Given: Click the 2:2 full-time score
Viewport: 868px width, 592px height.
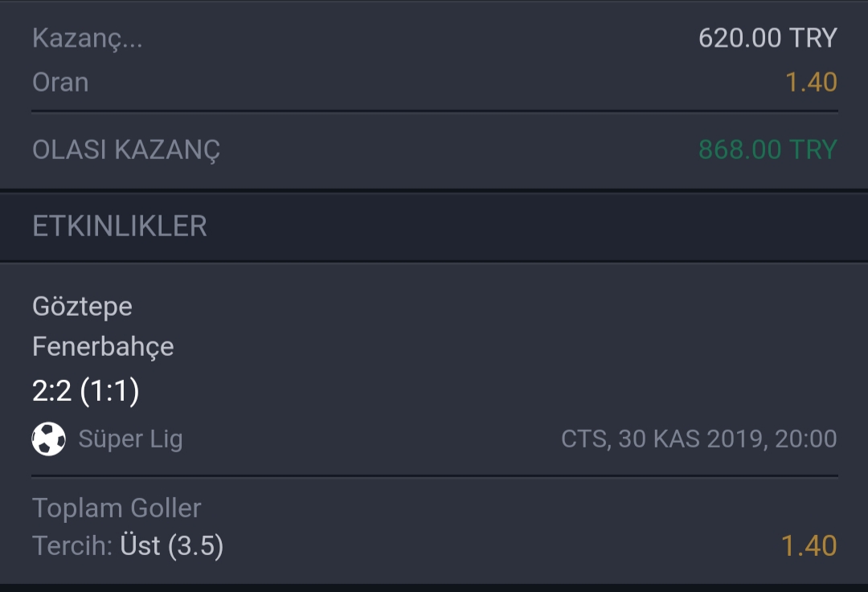Looking at the screenshot, I should (52, 391).
